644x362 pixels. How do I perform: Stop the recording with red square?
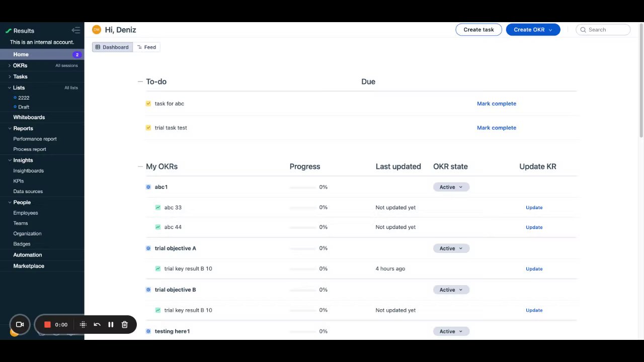pos(47,324)
